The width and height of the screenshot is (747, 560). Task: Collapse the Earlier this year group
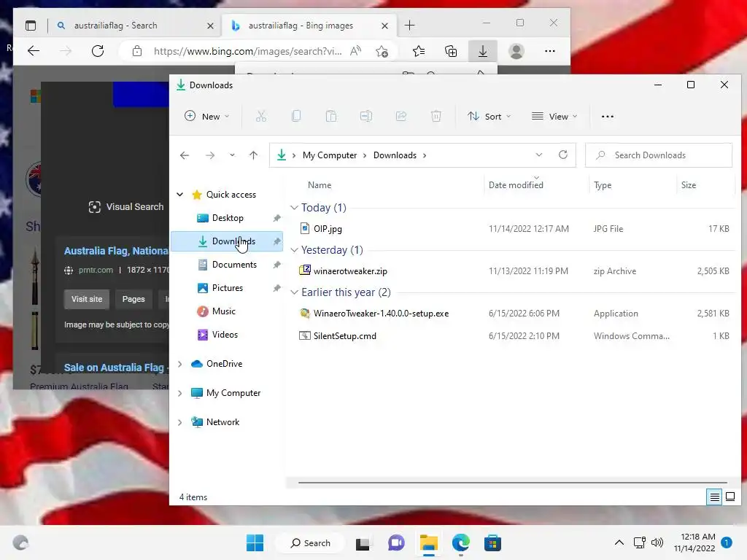click(295, 292)
